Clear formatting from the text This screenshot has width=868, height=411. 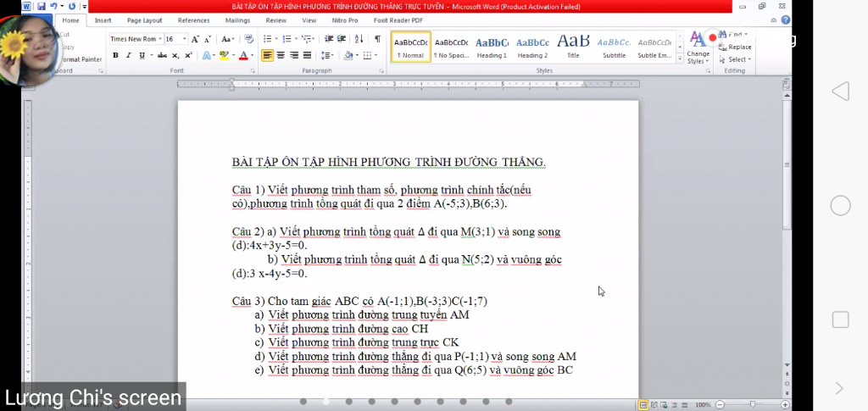[248, 39]
